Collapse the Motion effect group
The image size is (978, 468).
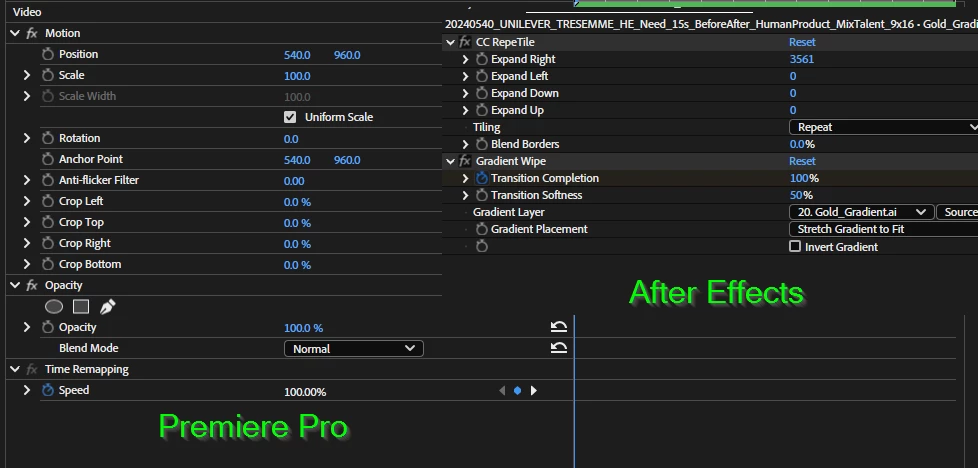click(15, 33)
